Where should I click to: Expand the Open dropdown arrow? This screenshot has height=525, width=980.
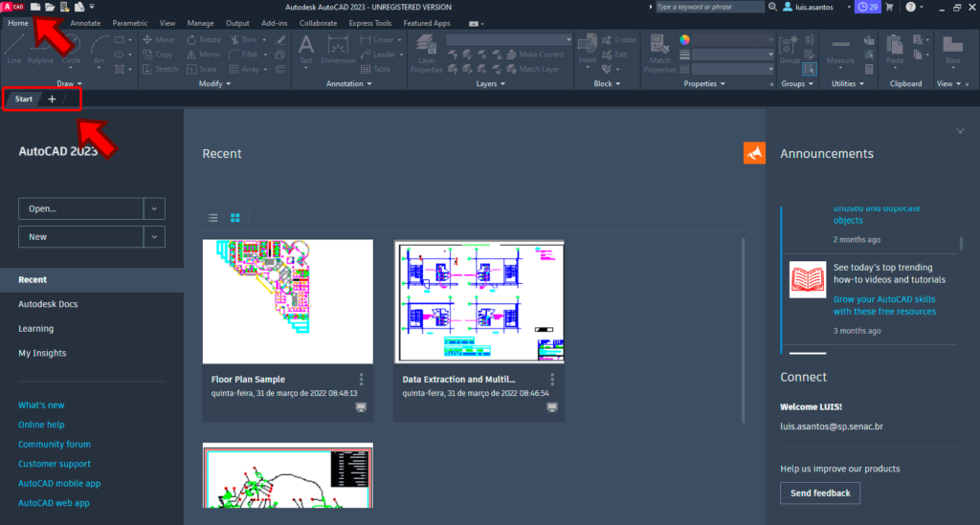point(154,208)
